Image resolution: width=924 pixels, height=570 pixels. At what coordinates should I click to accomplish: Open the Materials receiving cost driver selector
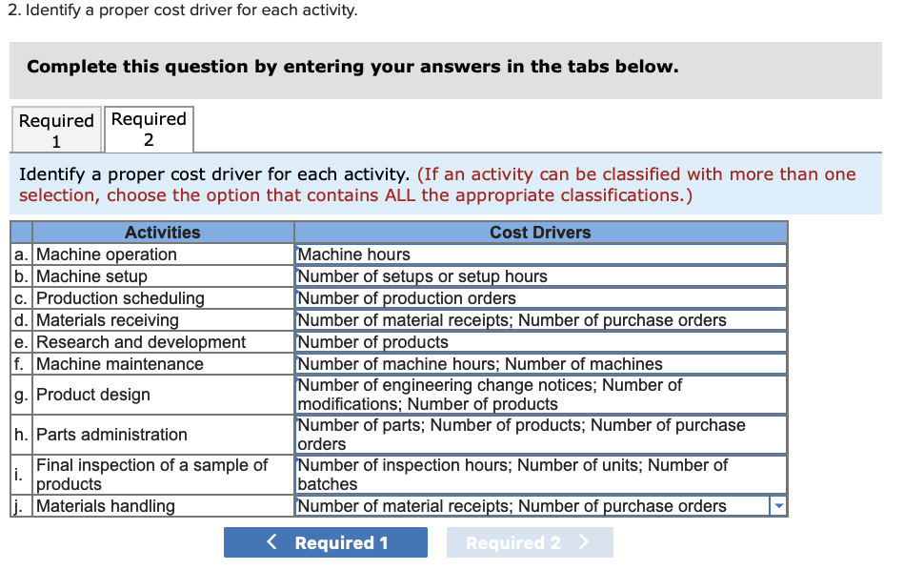coord(540,320)
